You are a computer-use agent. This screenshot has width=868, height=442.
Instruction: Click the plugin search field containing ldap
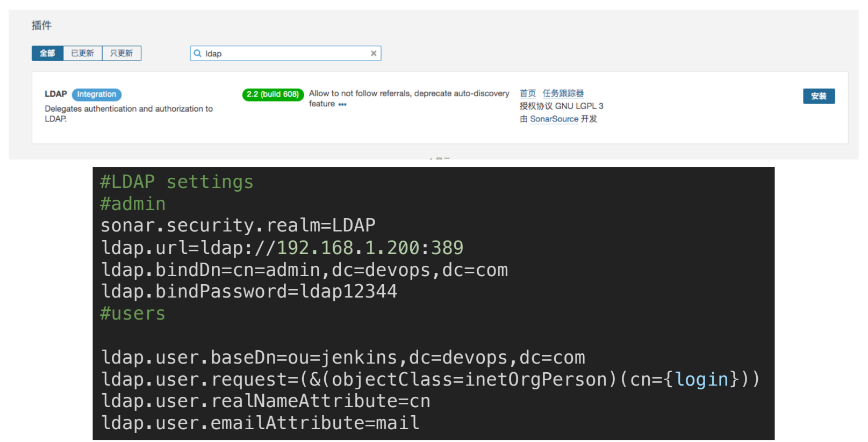click(x=285, y=53)
